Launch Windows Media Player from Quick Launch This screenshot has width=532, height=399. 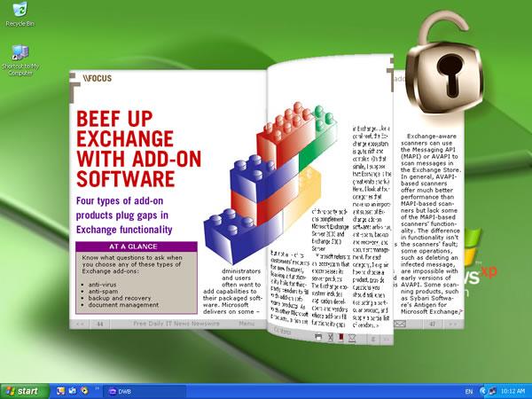pos(84,391)
